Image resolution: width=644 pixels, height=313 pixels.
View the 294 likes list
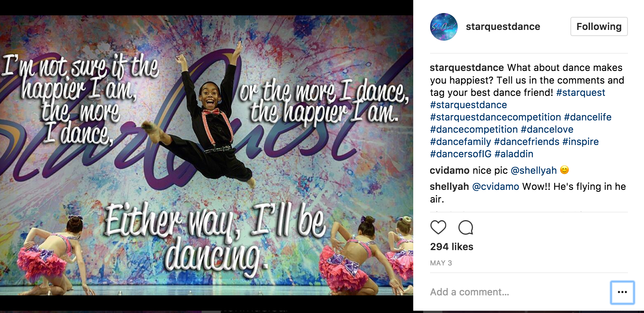coord(452,247)
